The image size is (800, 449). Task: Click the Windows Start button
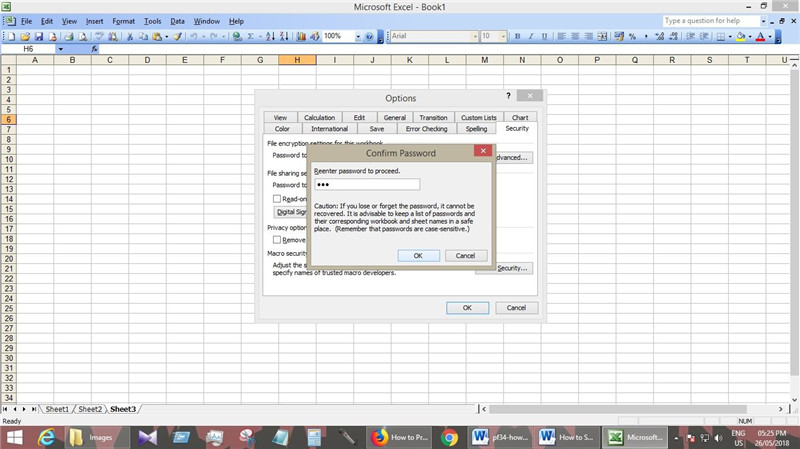(15, 437)
